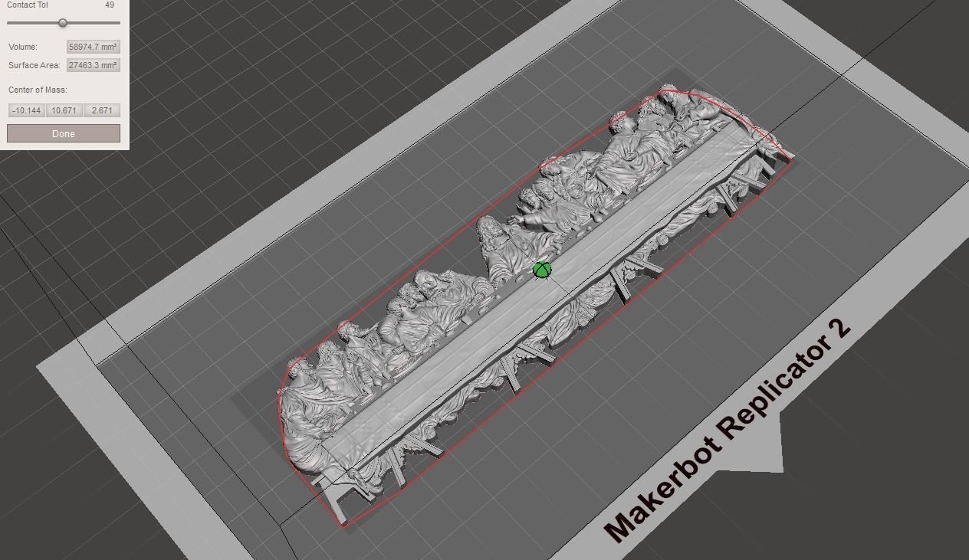The image size is (969, 560).
Task: Click the Volume value field
Action: 93,47
